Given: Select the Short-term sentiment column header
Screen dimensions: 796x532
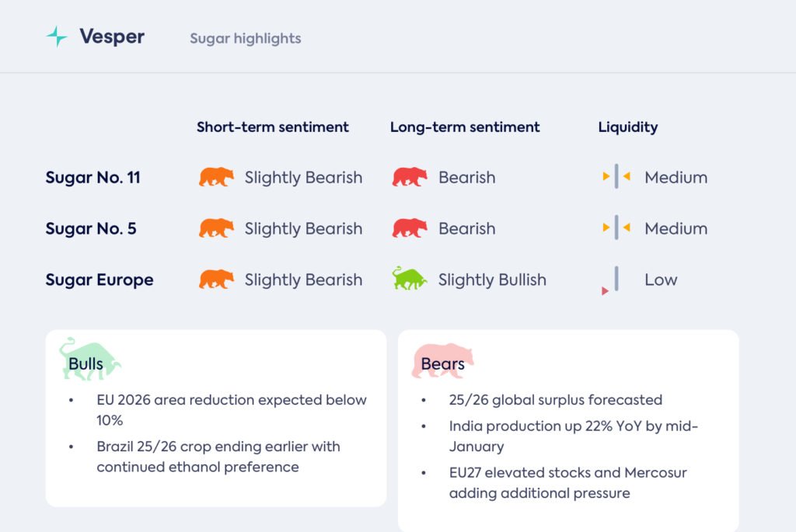Looking at the screenshot, I should (x=273, y=127).
